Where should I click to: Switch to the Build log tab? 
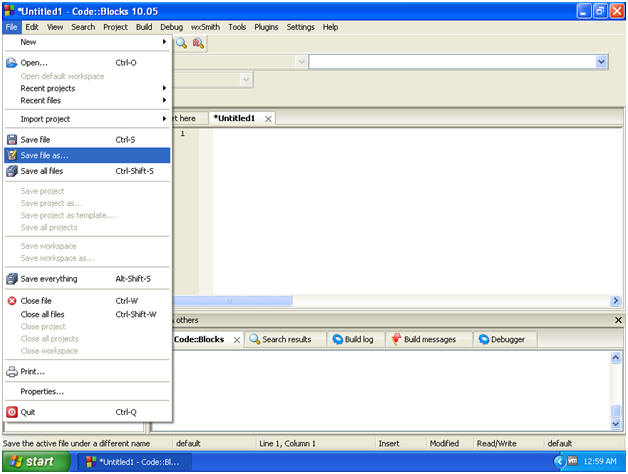point(356,339)
